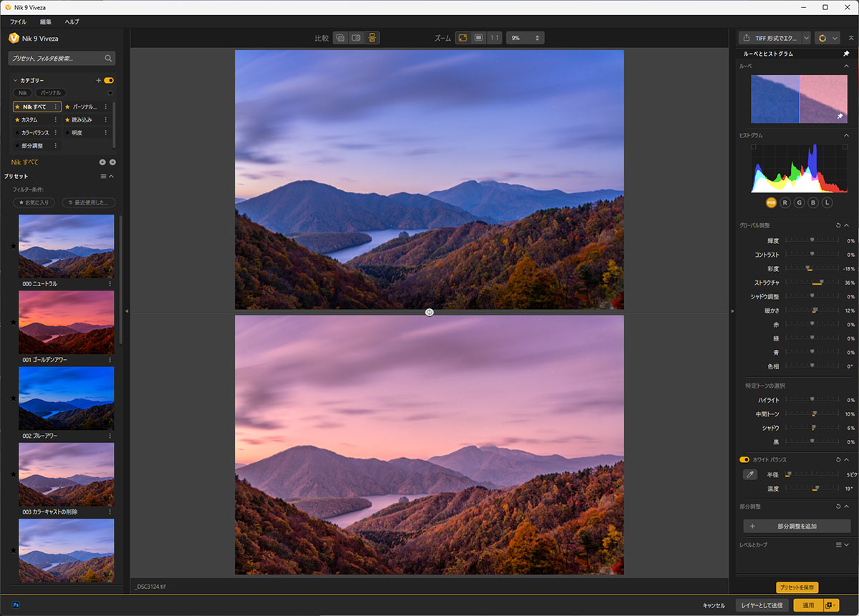Select the split-preview compare mode icon
The width and height of the screenshot is (859, 616).
(356, 37)
